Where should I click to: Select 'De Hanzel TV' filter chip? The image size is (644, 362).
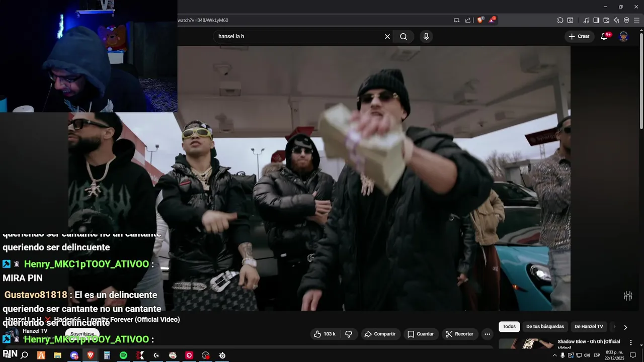(589, 327)
